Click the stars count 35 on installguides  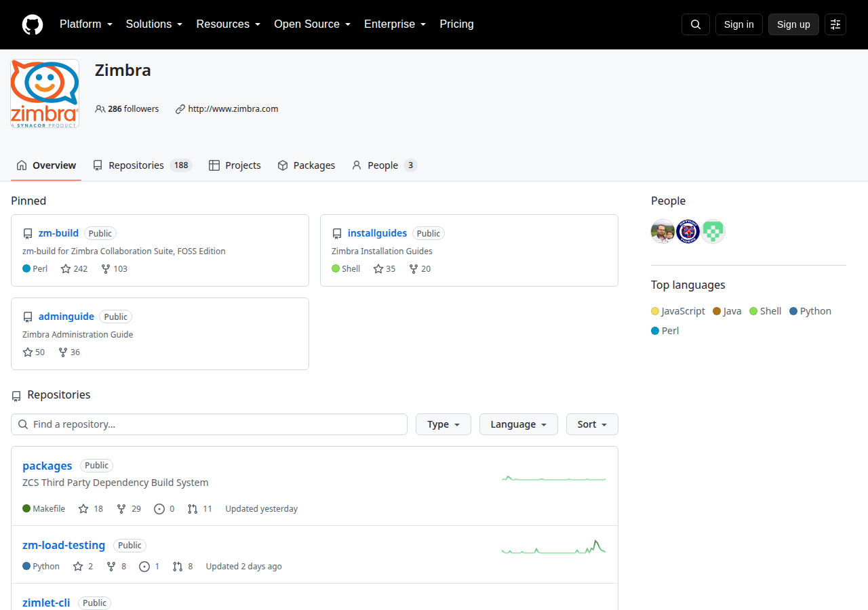(384, 269)
